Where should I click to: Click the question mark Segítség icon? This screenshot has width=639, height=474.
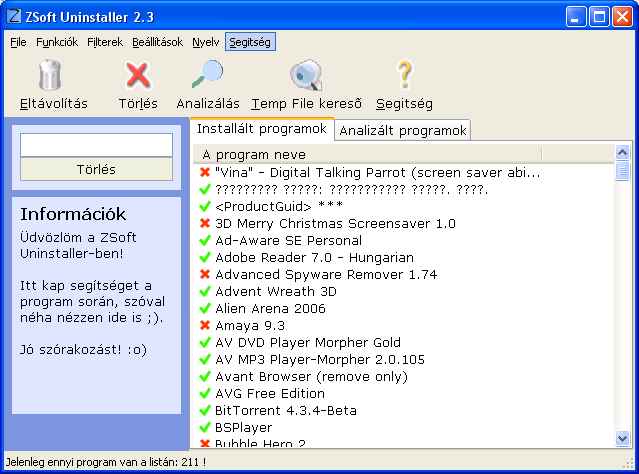(404, 74)
